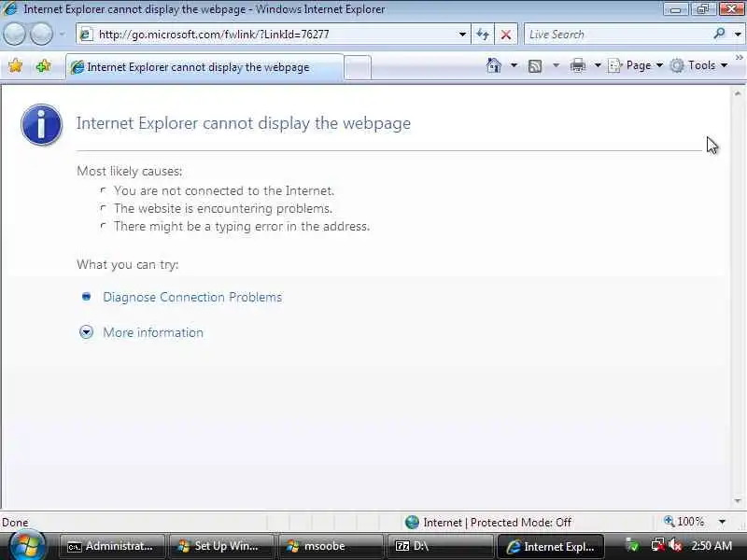Image resolution: width=747 pixels, height=560 pixels.
Task: Click the 'Done' status bar text
Action: click(15, 523)
